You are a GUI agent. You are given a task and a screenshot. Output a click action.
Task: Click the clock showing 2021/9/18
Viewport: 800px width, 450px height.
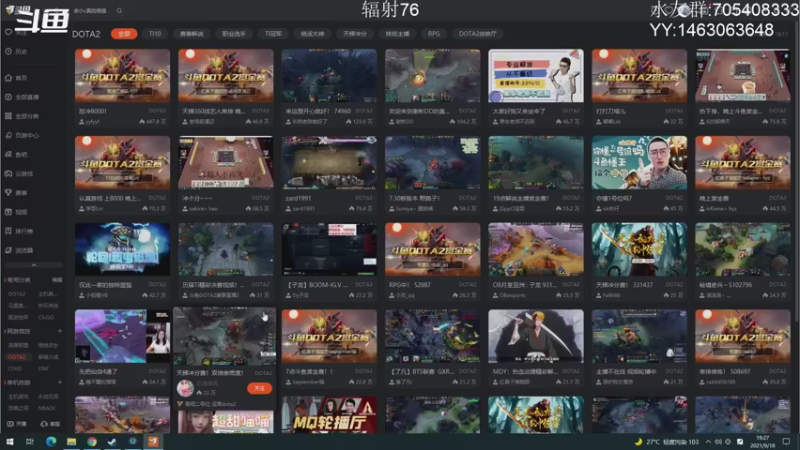coord(763,441)
